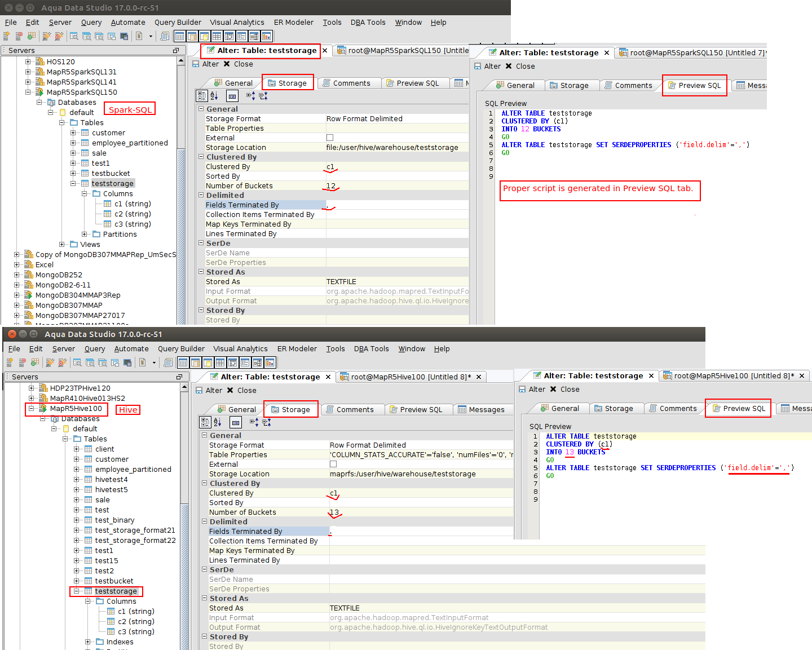
Task: Open ER Modeler menu in bottom window
Action: point(297,349)
